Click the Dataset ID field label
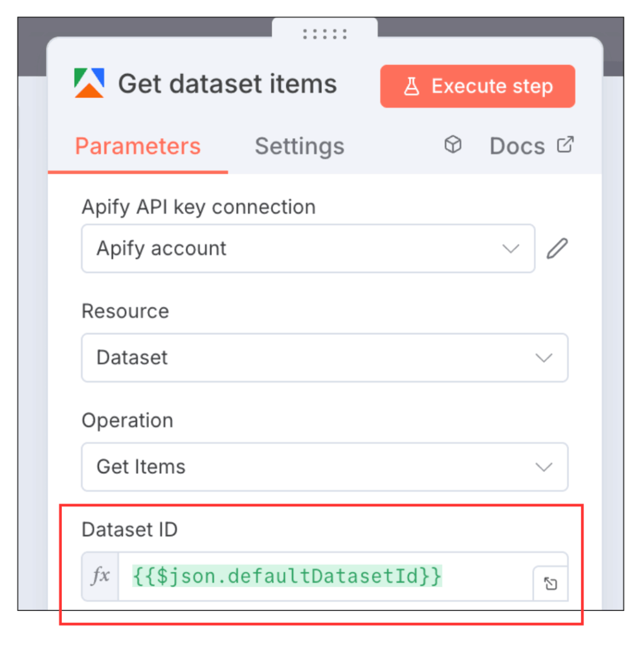 point(129,529)
